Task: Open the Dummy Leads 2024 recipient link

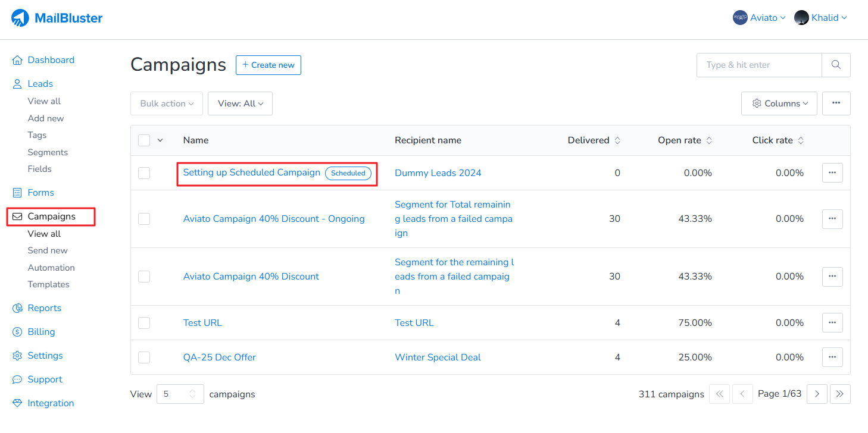Action: (x=438, y=173)
